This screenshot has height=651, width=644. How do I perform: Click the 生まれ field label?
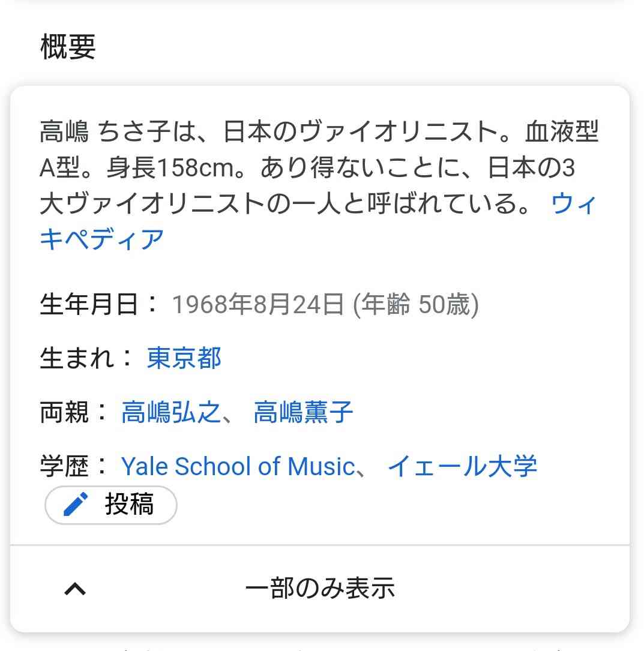pyautogui.click(x=77, y=358)
